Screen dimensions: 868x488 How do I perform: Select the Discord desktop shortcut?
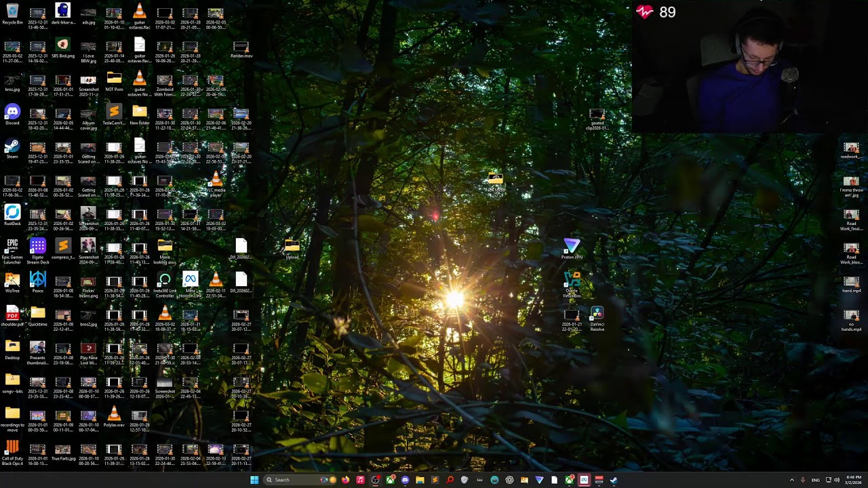12,115
